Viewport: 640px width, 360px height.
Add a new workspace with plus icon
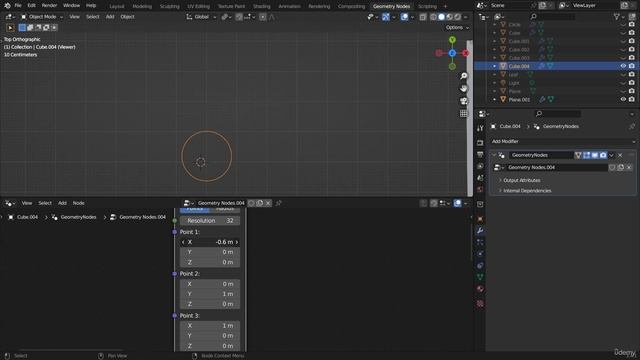click(x=445, y=7)
